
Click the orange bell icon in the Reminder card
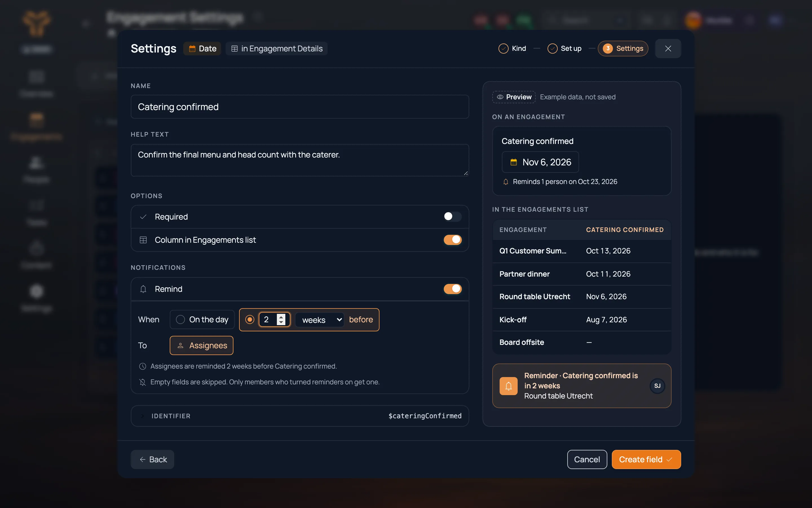click(x=508, y=386)
